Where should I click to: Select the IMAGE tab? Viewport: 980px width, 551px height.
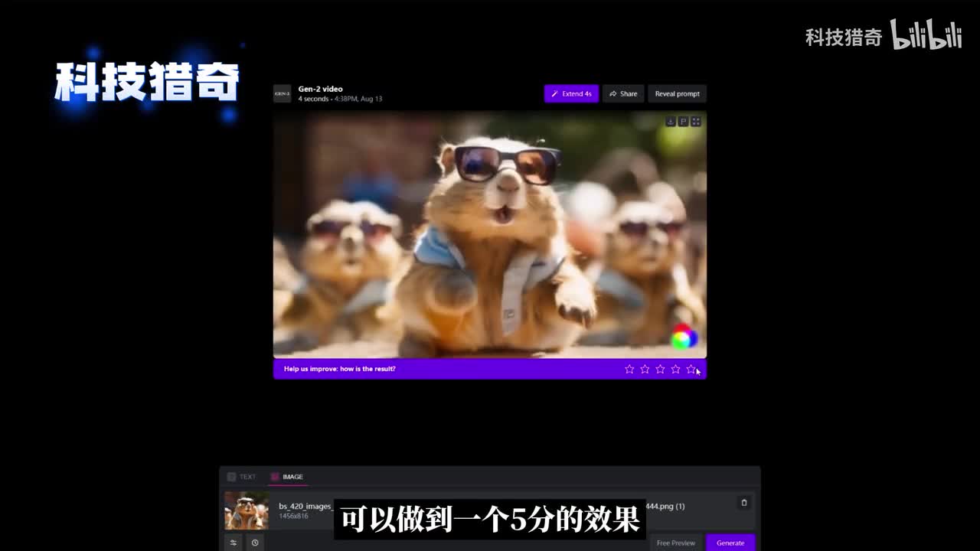[287, 477]
